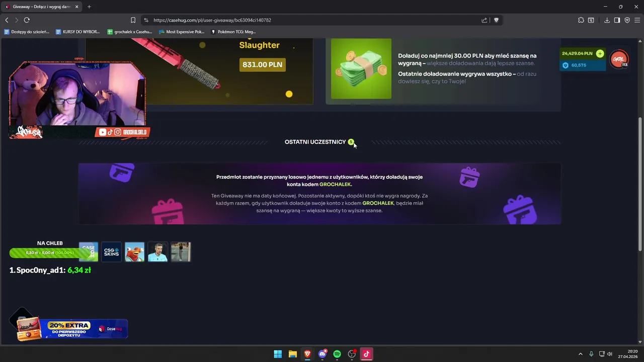Toggle the browser sidebar panel icon

point(617,20)
